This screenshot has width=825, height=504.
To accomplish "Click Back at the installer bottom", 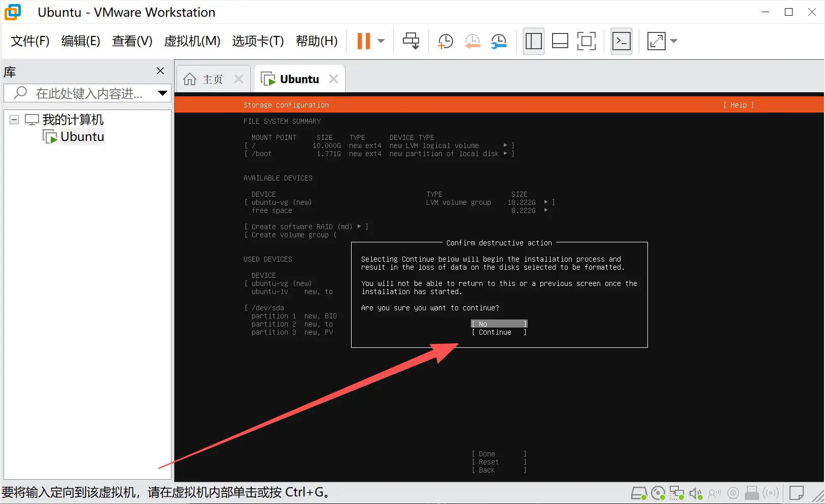I will click(499, 470).
